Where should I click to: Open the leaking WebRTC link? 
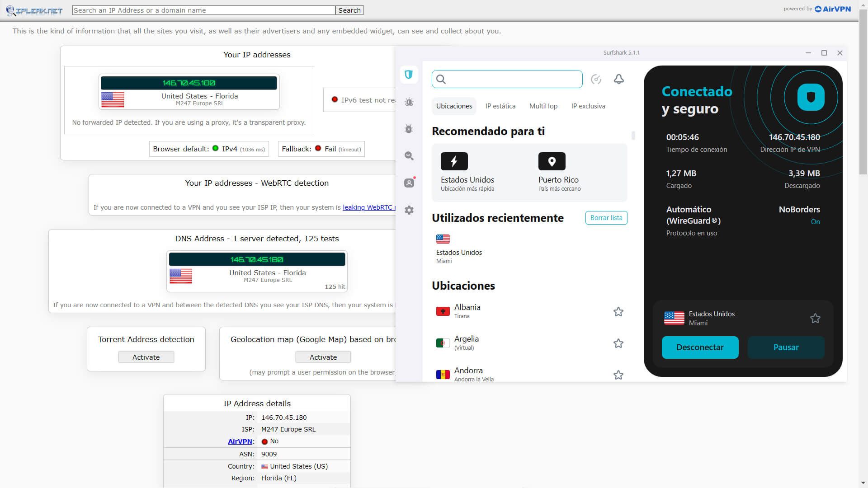click(369, 207)
